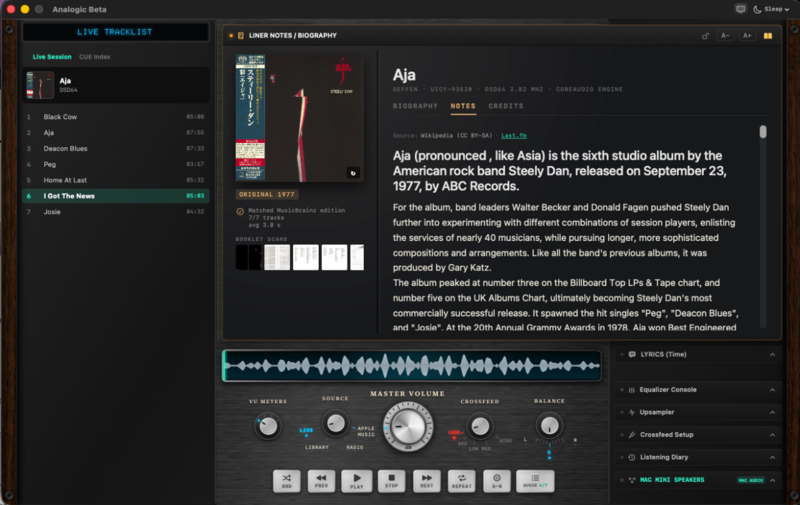Click the RND shuffle transport button
The height and width of the screenshot is (505, 800).
click(287, 481)
